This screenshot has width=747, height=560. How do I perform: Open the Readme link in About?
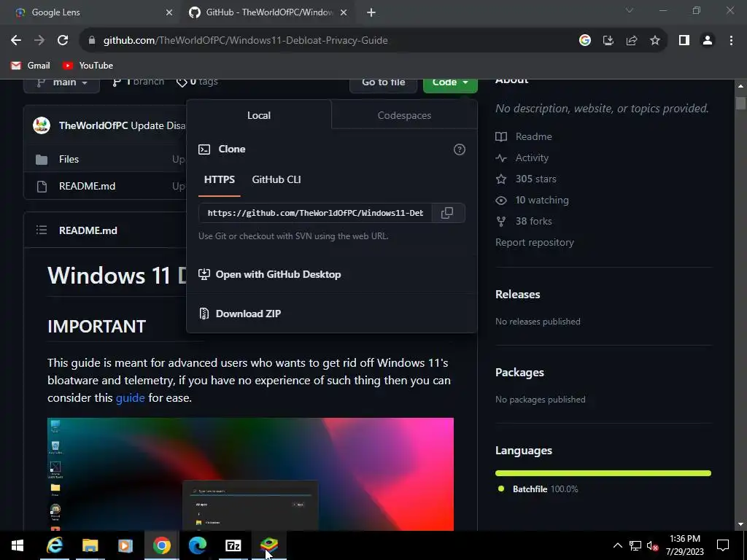[x=524, y=136]
